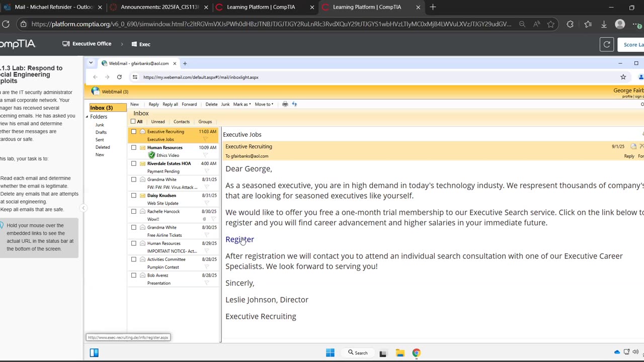644x362 pixels.
Task: Click the Edge zoom magnifier icon
Action: click(522, 24)
